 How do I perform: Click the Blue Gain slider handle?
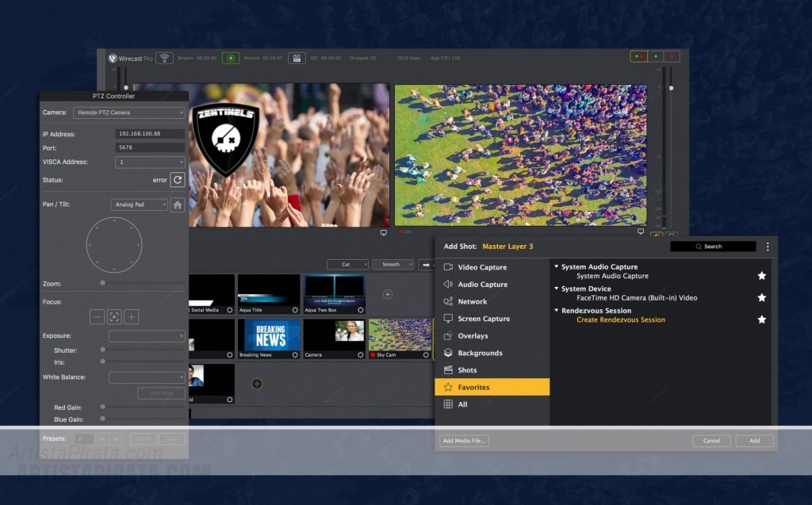pyautogui.click(x=102, y=419)
